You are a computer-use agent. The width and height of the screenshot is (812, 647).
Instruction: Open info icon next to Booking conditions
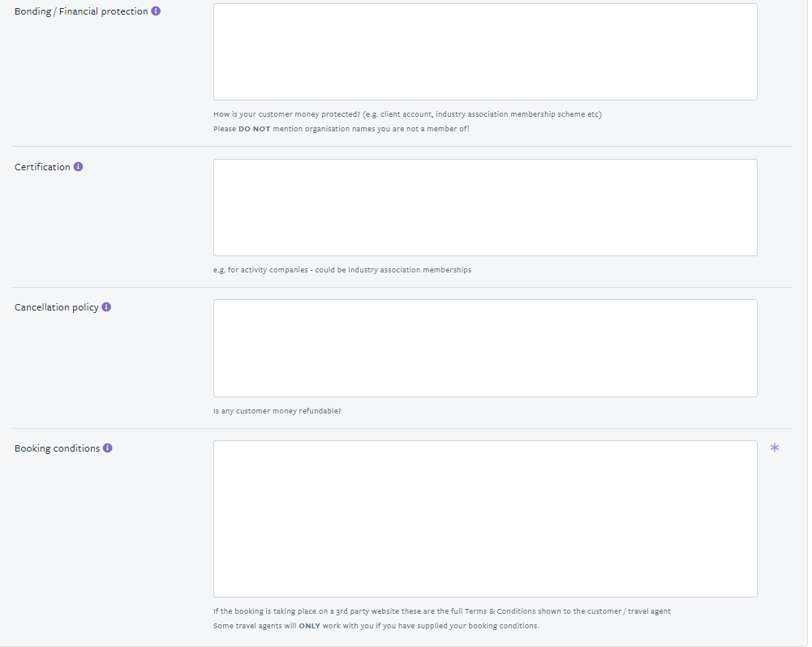(x=107, y=448)
